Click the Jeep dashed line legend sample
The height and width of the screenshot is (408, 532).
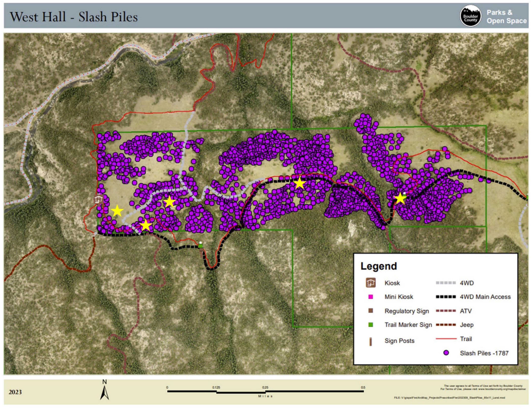coord(446,325)
